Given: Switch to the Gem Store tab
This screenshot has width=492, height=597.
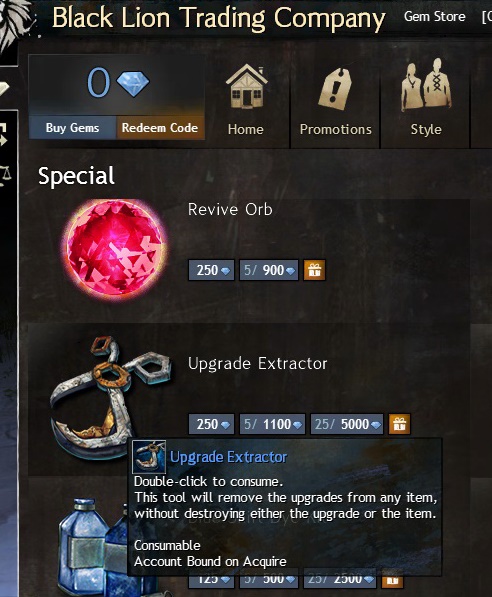Looking at the screenshot, I should pos(434,16).
